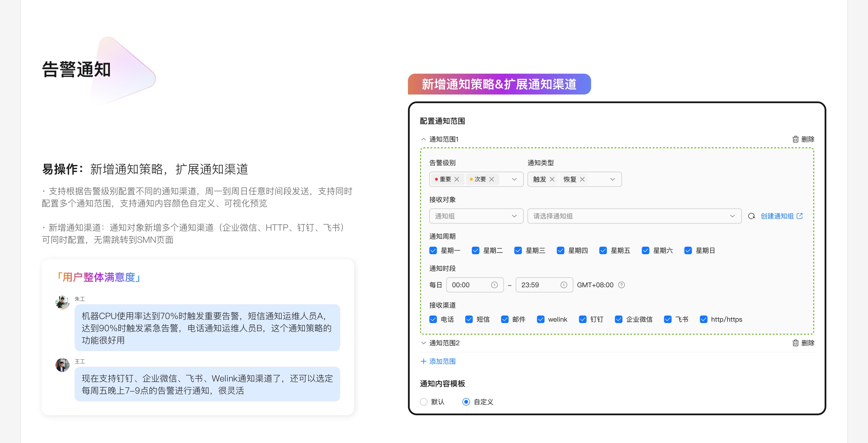Click the refresh icon beside 创建通知组
This screenshot has height=443, width=868.
point(751,216)
